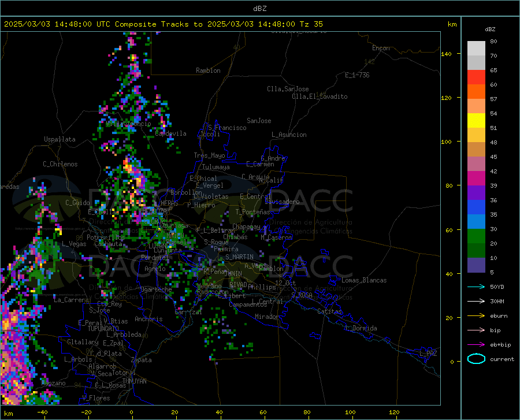Click the Zapata map label
The height and width of the screenshot is (420, 520).
pyautogui.click(x=142, y=360)
